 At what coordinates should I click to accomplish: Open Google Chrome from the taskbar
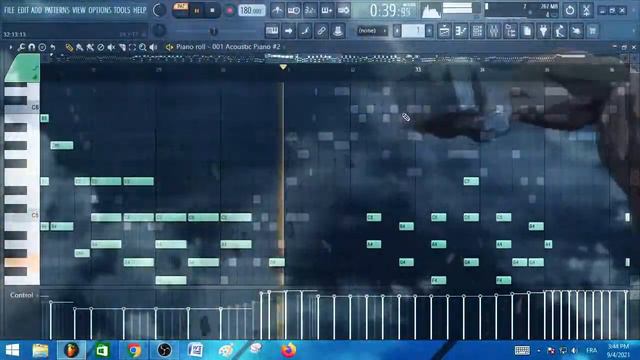(134, 350)
